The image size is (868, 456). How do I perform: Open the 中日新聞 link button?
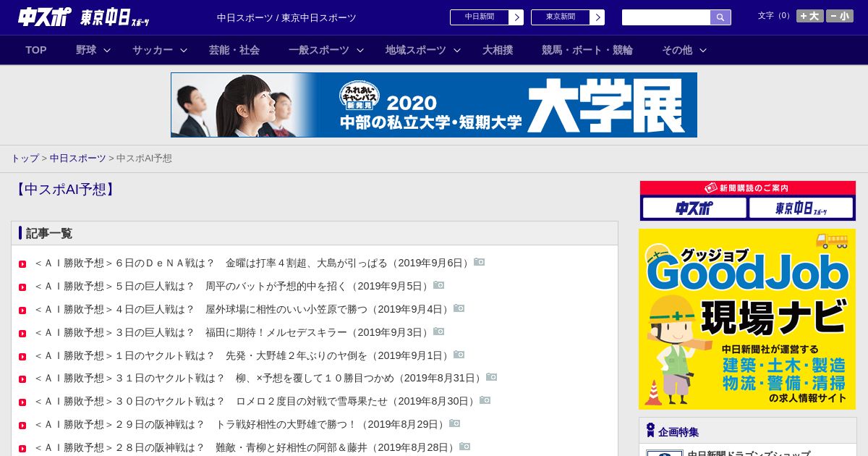[x=487, y=17]
